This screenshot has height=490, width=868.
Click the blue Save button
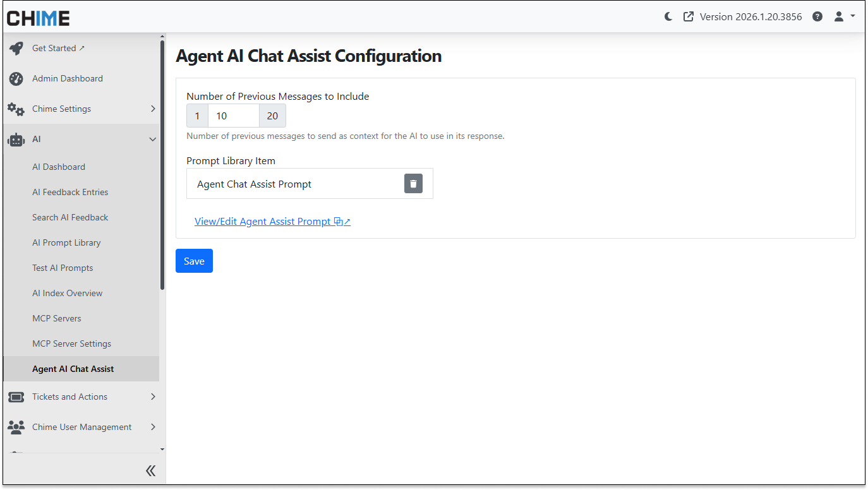(x=194, y=261)
